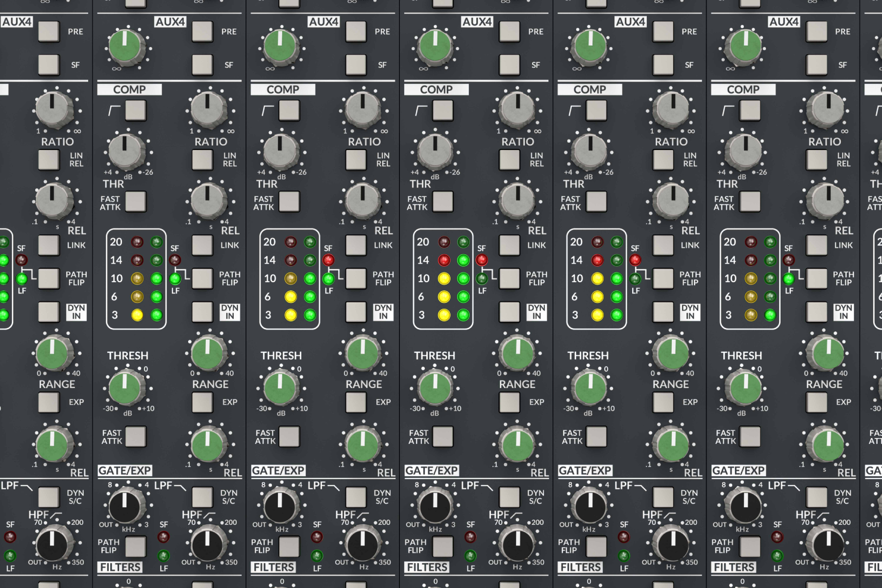Toggle gate FAST ATTK in the second channel strip
Screen dimensions: 882x588
point(289,437)
